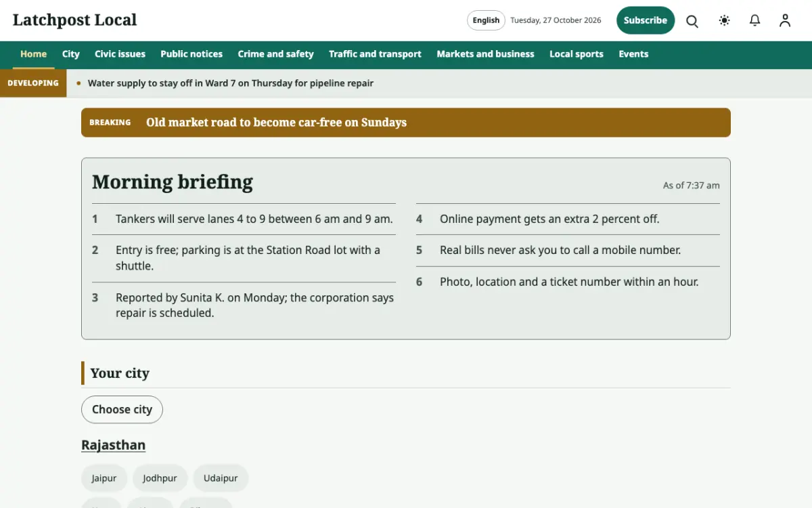The width and height of the screenshot is (812, 508).
Task: Select the Udaipur city chip
Action: (x=221, y=478)
